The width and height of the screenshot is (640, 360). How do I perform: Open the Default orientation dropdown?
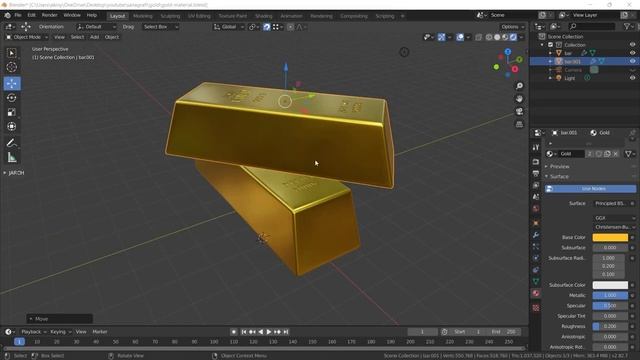click(x=96, y=27)
